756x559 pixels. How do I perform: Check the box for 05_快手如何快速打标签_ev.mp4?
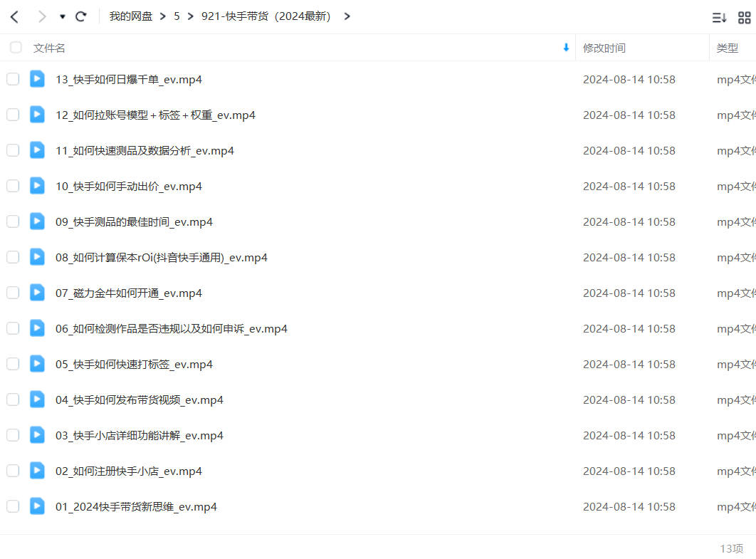coord(13,364)
